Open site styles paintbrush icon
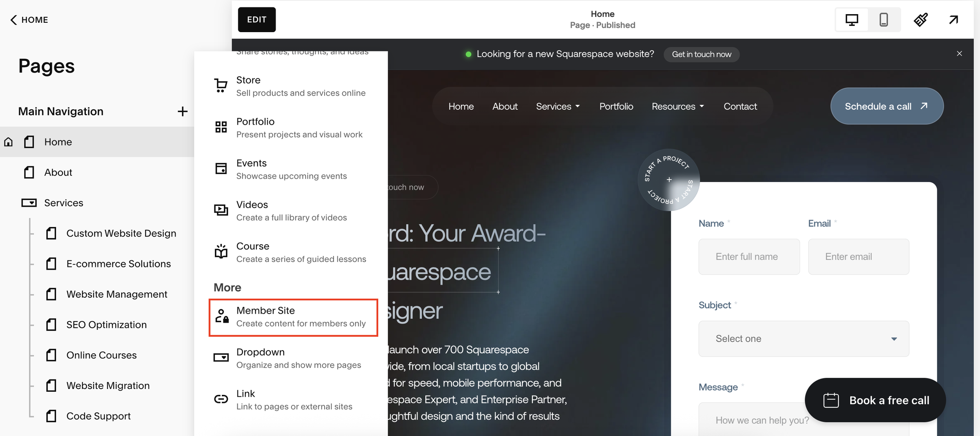 click(920, 20)
